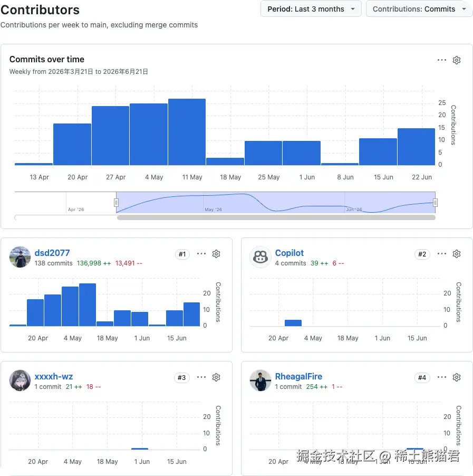
Task: Click the 27 Apr bar in main chart
Action: coord(110,136)
